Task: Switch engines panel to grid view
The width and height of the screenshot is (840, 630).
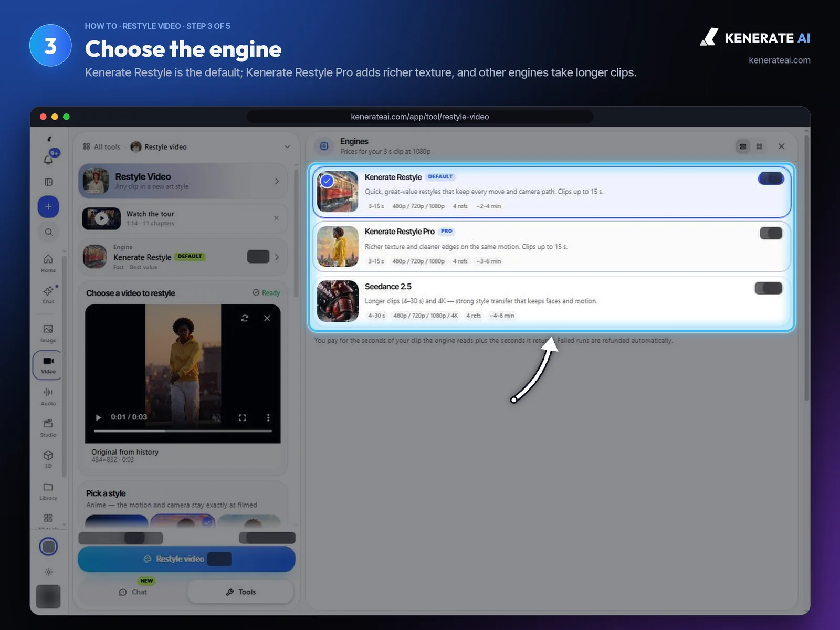Action: click(x=759, y=146)
